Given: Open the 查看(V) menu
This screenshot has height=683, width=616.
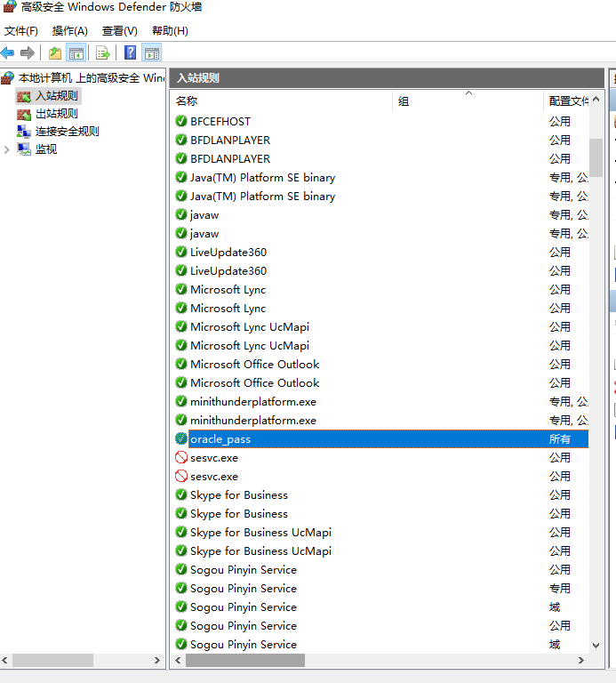Looking at the screenshot, I should (x=120, y=31).
